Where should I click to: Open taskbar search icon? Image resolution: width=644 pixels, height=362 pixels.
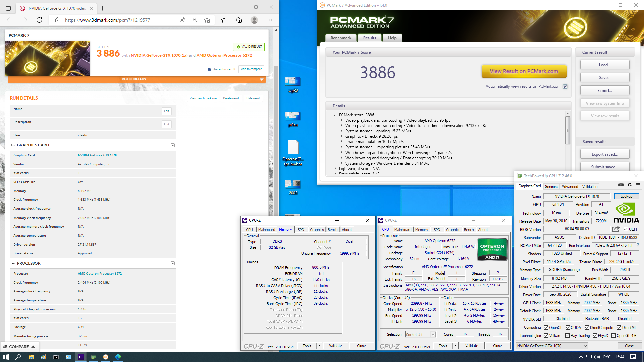click(18, 357)
